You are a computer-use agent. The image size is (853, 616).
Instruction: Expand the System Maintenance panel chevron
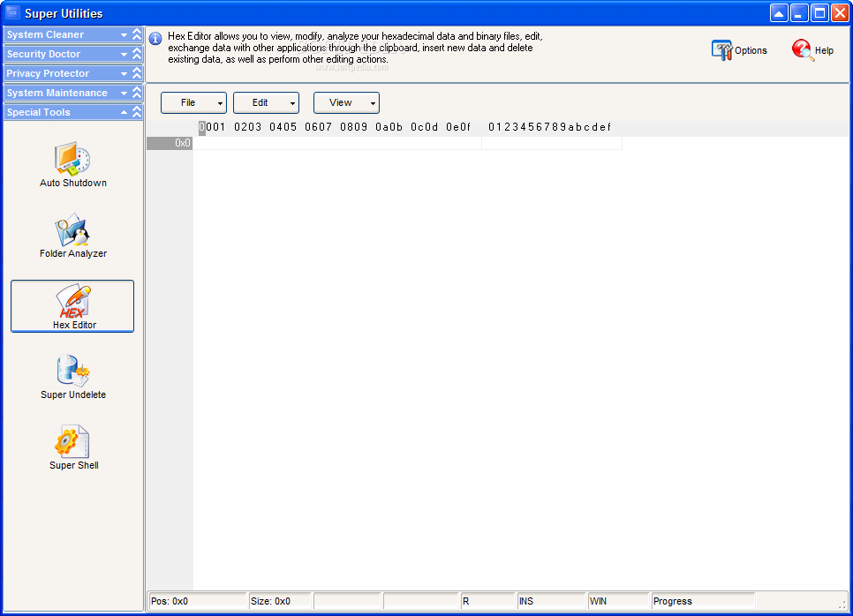137,93
